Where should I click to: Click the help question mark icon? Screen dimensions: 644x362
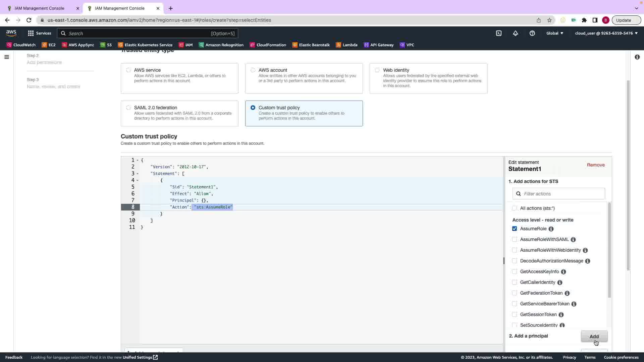tap(532, 33)
